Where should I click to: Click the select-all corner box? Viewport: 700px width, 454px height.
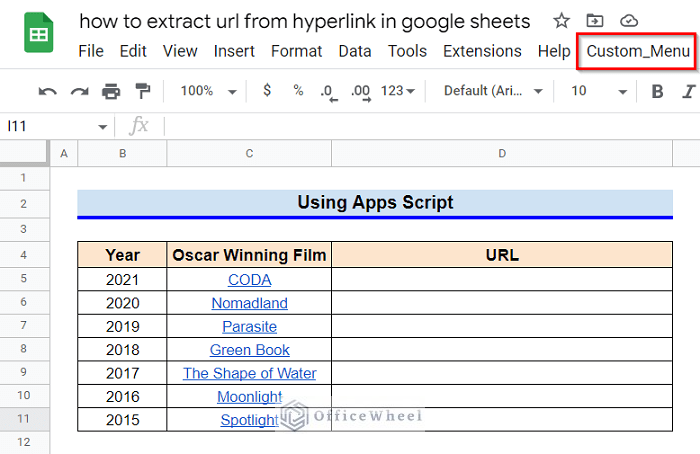(x=24, y=153)
